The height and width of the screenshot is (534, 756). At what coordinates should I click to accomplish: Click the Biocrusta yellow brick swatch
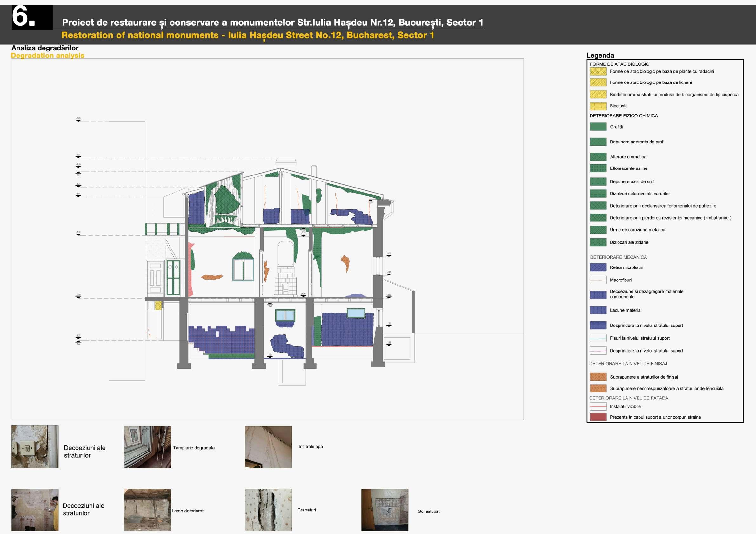(598, 106)
